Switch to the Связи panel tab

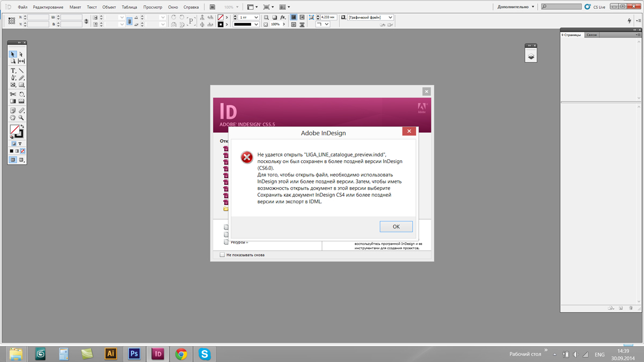coord(591,35)
